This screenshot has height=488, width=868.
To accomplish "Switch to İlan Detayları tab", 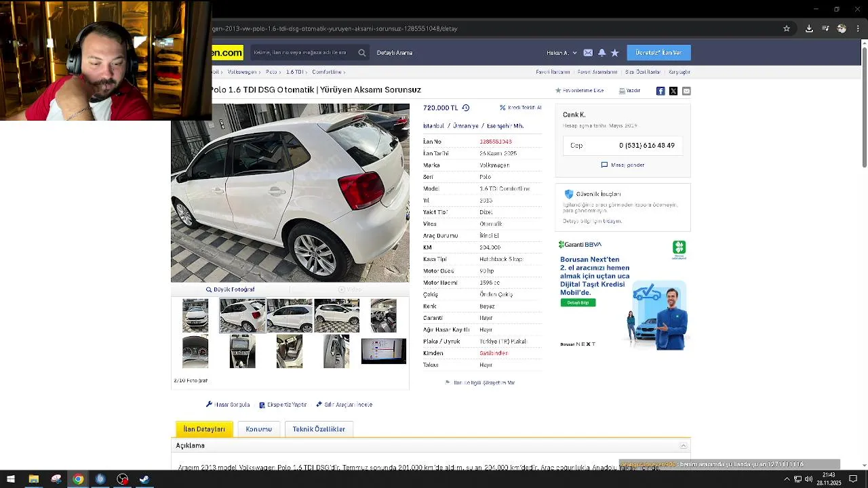I will tap(204, 429).
